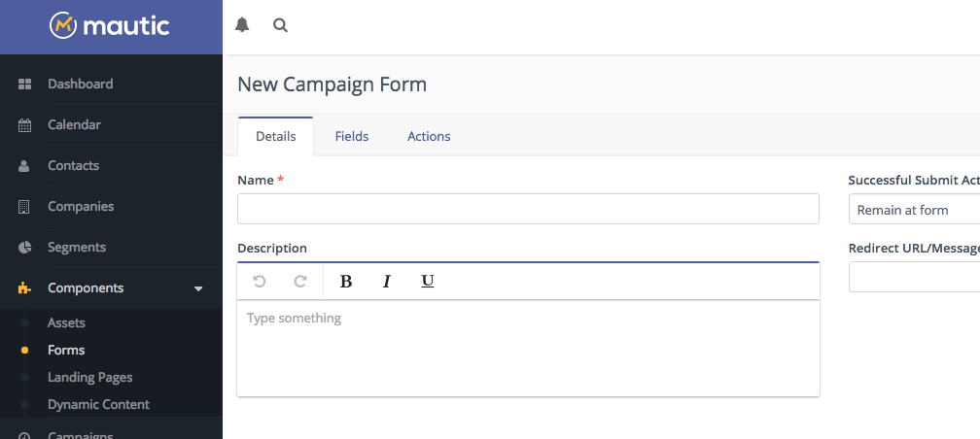This screenshot has height=439, width=980.
Task: Switch to the Fields tab
Action: click(x=352, y=136)
